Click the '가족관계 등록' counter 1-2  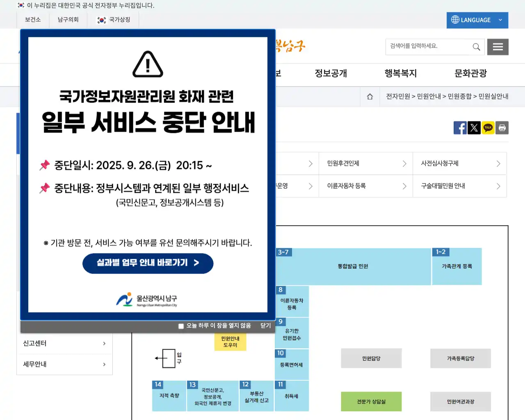point(457,266)
